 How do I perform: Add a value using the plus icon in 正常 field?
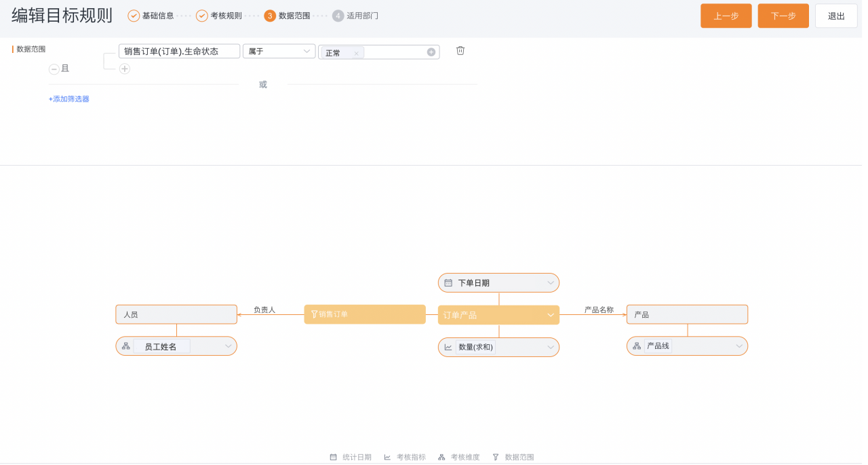click(431, 52)
